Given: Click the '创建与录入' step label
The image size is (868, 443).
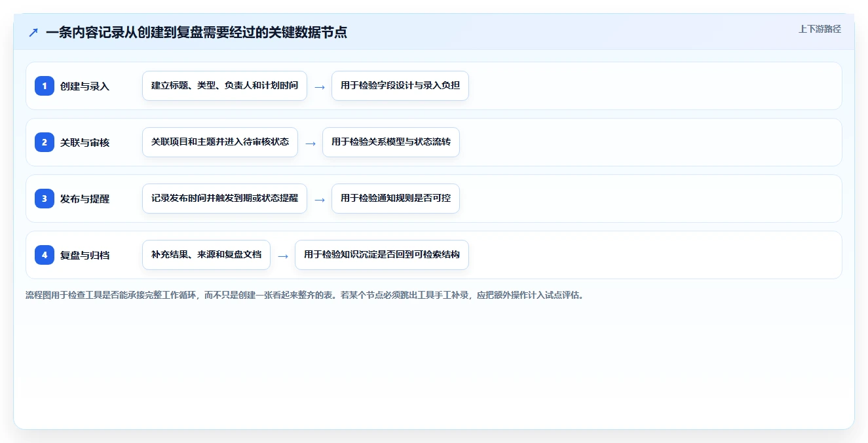Looking at the screenshot, I should click(85, 87).
